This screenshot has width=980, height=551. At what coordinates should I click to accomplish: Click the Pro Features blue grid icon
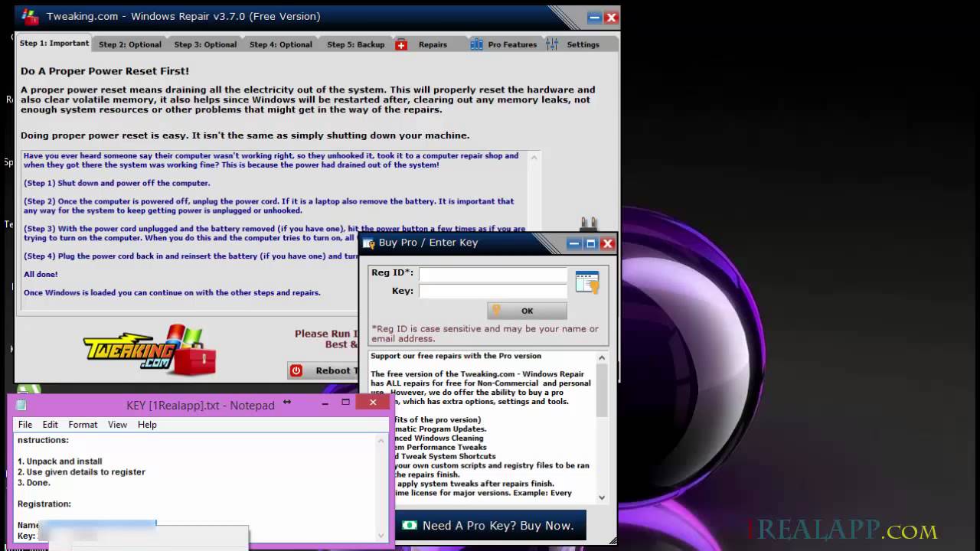(x=476, y=44)
